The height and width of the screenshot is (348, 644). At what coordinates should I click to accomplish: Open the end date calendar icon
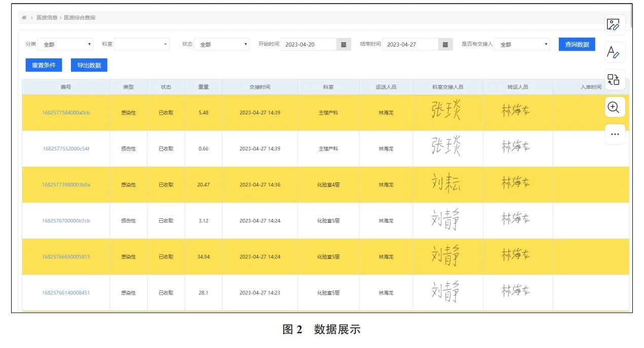tap(445, 44)
